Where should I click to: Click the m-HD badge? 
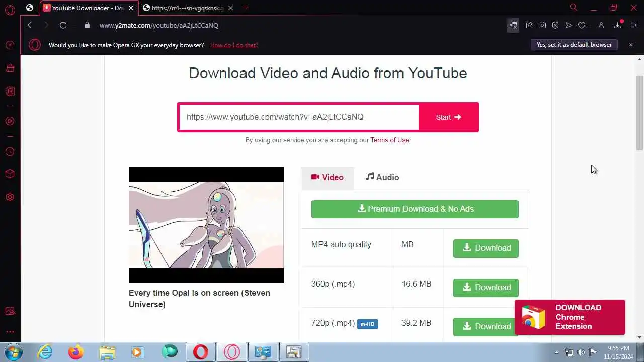(x=368, y=324)
